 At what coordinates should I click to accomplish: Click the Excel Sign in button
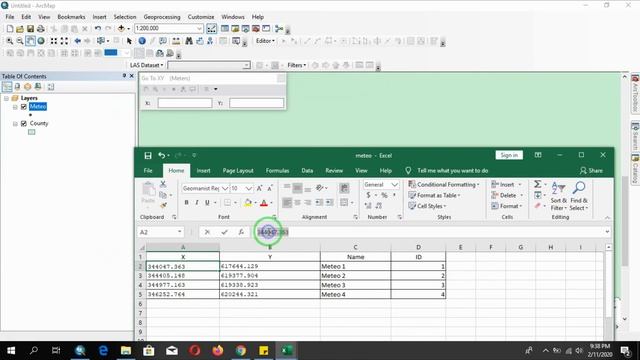pos(509,155)
